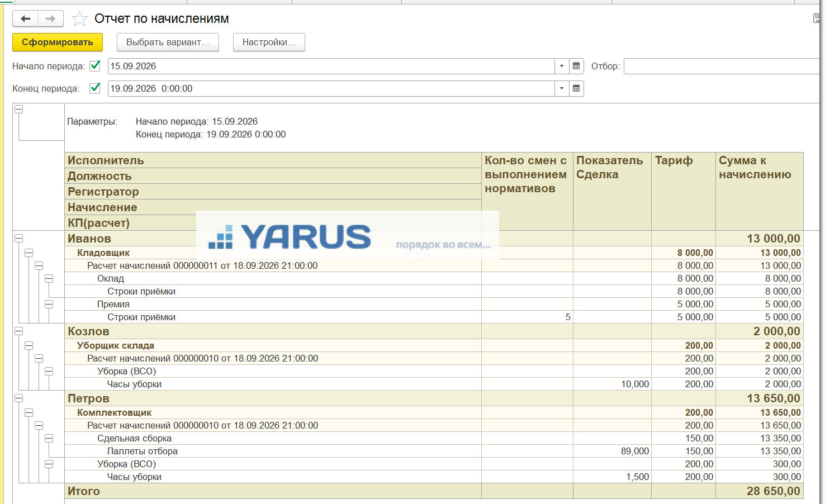Select the Кол-во смен column header

(527, 192)
